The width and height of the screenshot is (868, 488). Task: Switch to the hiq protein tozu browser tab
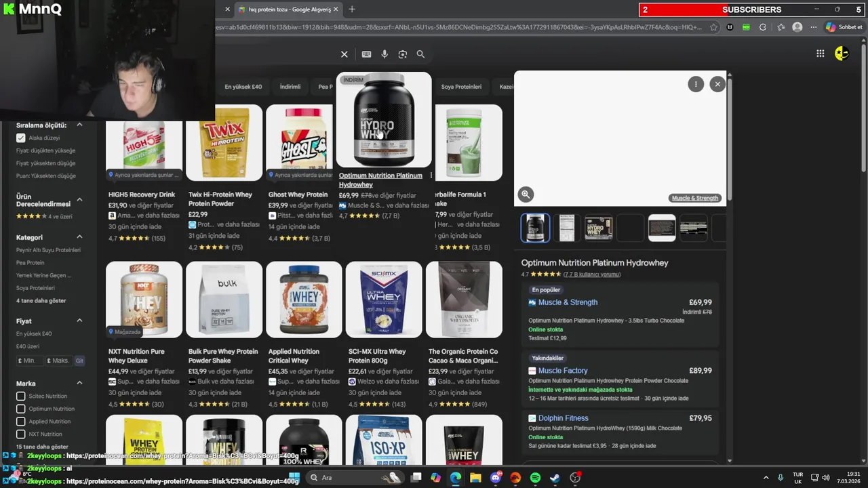tap(288, 9)
